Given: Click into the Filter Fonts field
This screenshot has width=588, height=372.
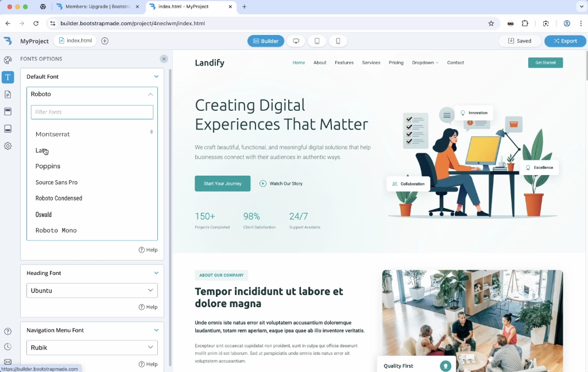Looking at the screenshot, I should (x=92, y=112).
